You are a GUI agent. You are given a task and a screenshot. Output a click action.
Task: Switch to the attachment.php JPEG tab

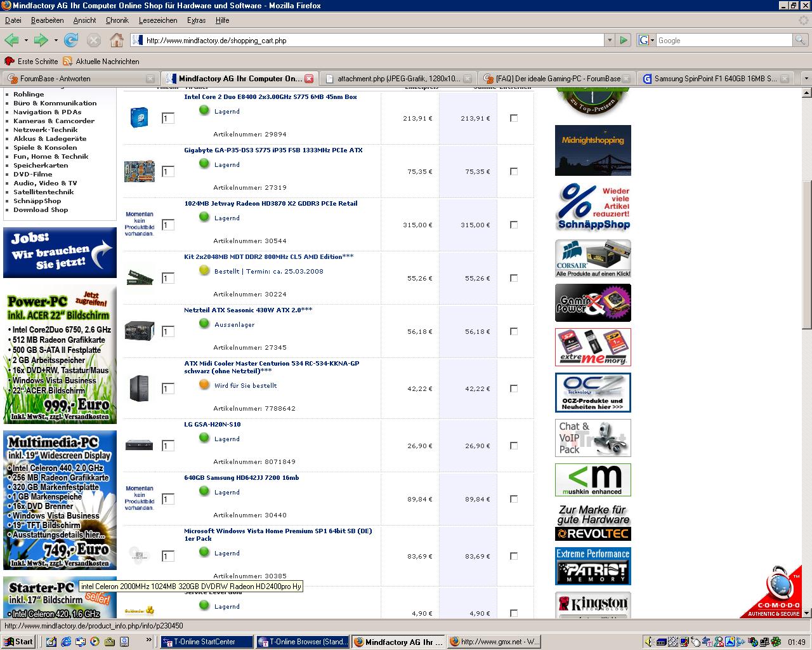point(398,79)
